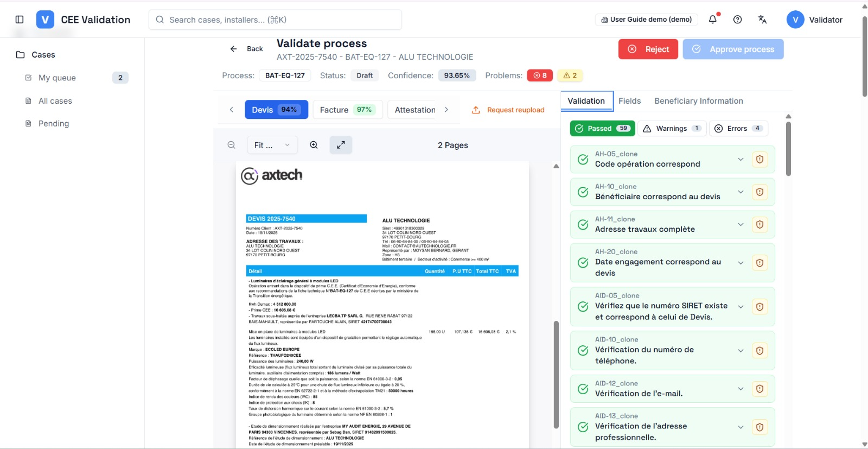Expand AH-10_clone Bénéficiaire rule
The height and width of the screenshot is (449, 868).
(741, 192)
